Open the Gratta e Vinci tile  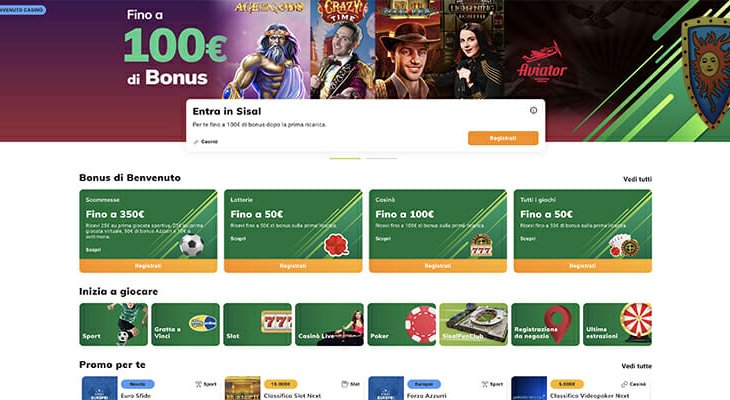click(x=185, y=324)
